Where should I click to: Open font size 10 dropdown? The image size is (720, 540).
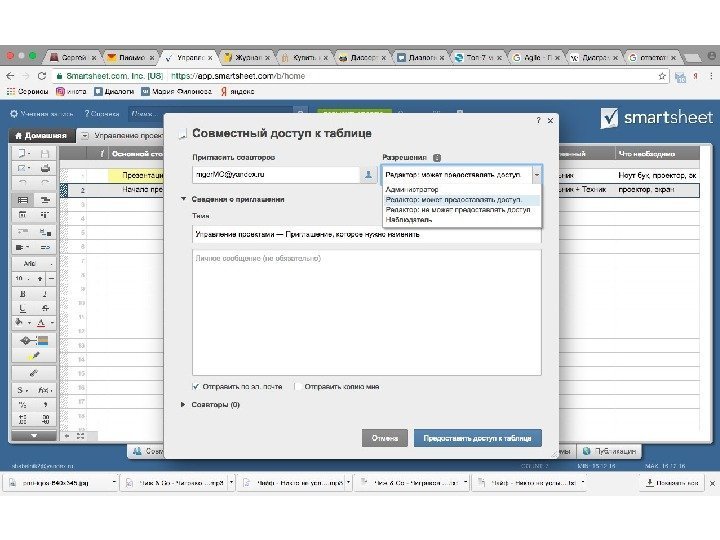point(22,278)
